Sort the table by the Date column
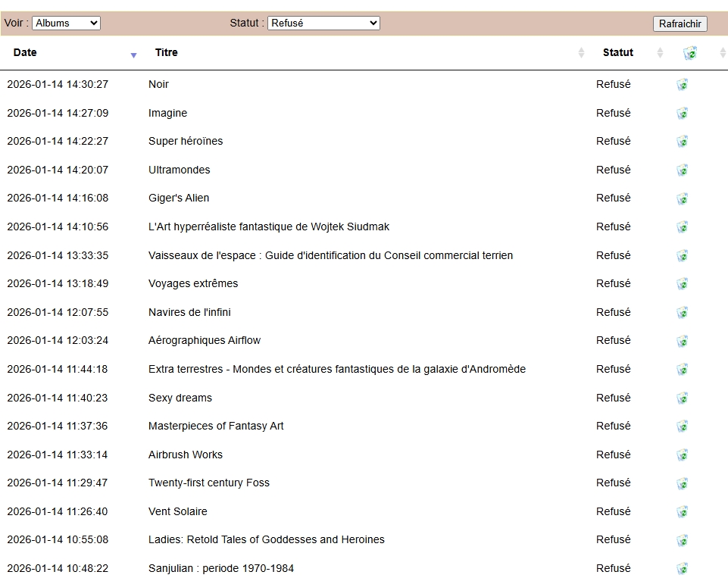728x578 pixels. pos(25,52)
